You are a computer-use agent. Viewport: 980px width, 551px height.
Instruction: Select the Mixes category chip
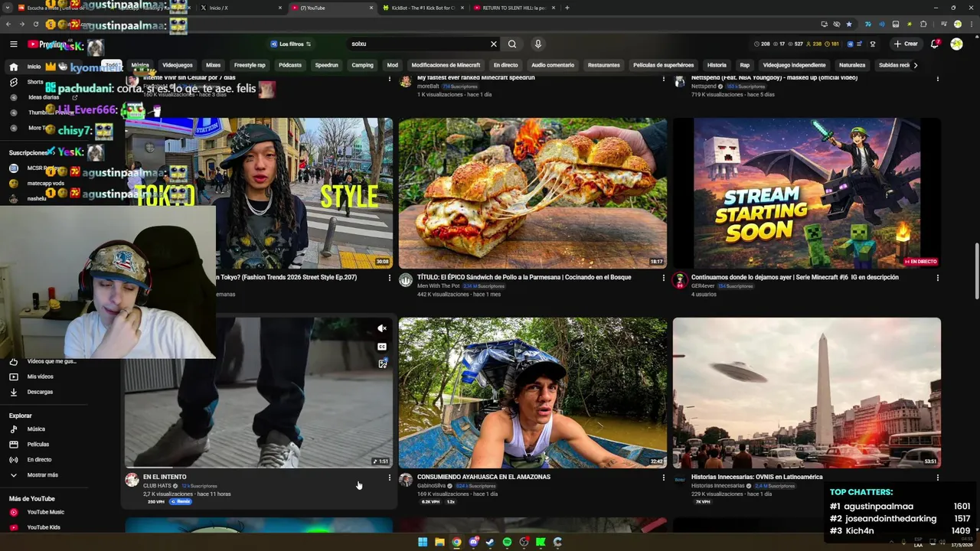(x=213, y=65)
